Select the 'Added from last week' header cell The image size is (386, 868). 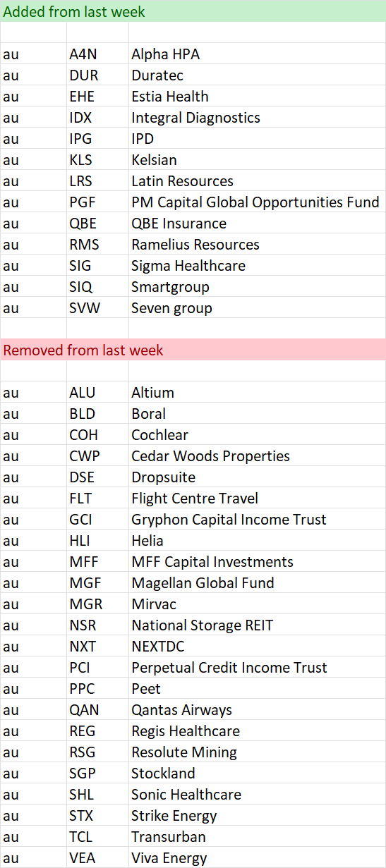(193, 11)
